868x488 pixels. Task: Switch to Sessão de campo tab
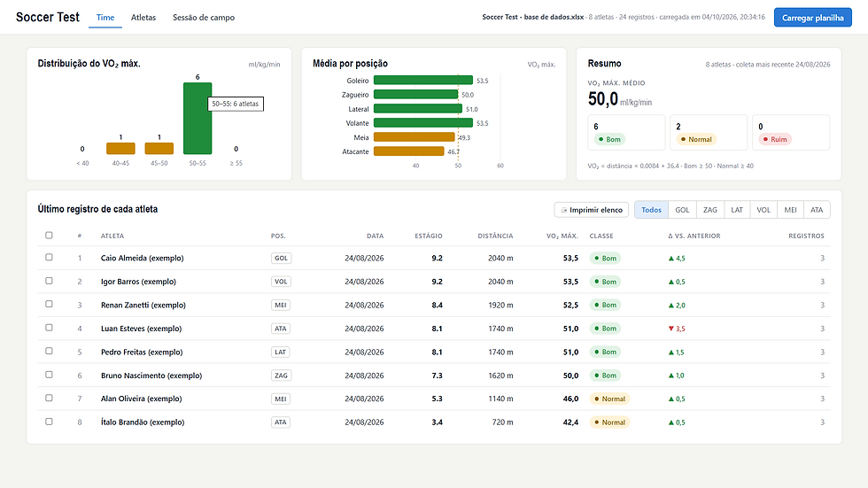tap(204, 18)
